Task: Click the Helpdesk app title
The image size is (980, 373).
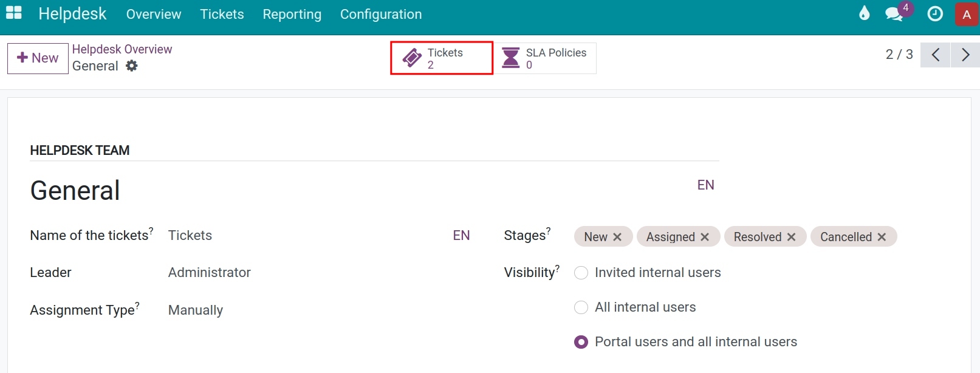Action: [72, 13]
